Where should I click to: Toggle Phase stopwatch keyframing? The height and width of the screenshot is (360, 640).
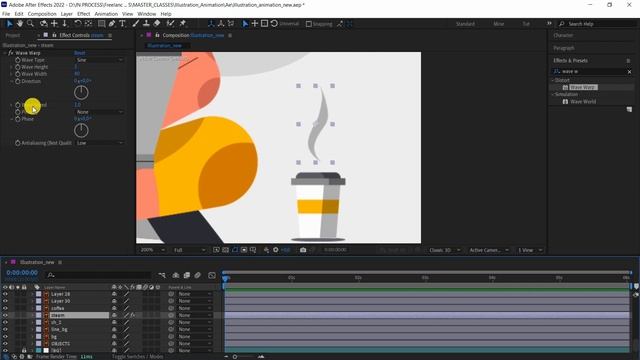pos(18,119)
